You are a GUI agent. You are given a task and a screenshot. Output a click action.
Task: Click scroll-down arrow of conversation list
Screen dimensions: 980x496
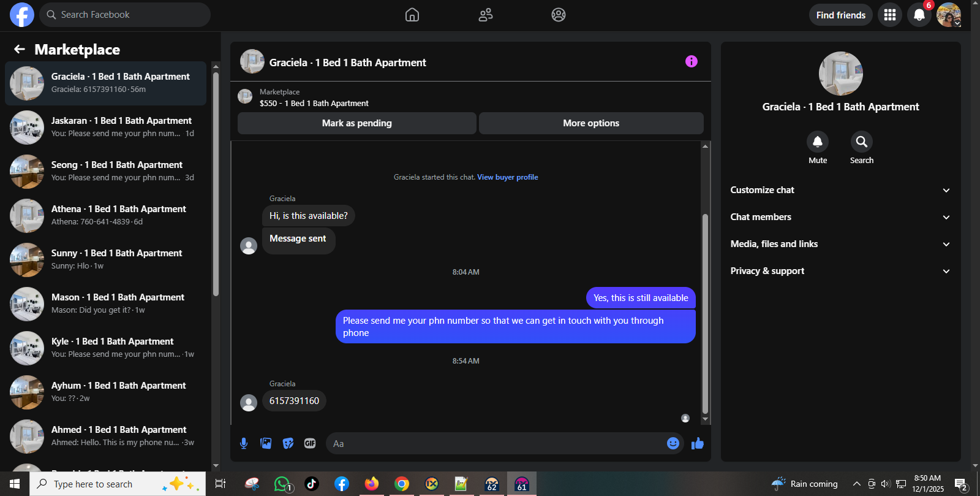[x=216, y=466]
